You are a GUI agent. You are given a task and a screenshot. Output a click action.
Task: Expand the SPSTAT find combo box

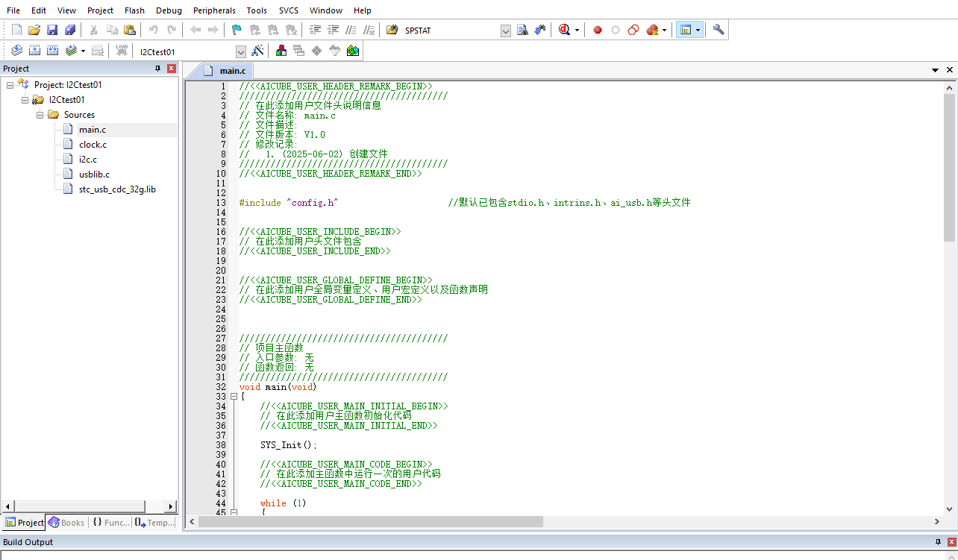click(505, 31)
